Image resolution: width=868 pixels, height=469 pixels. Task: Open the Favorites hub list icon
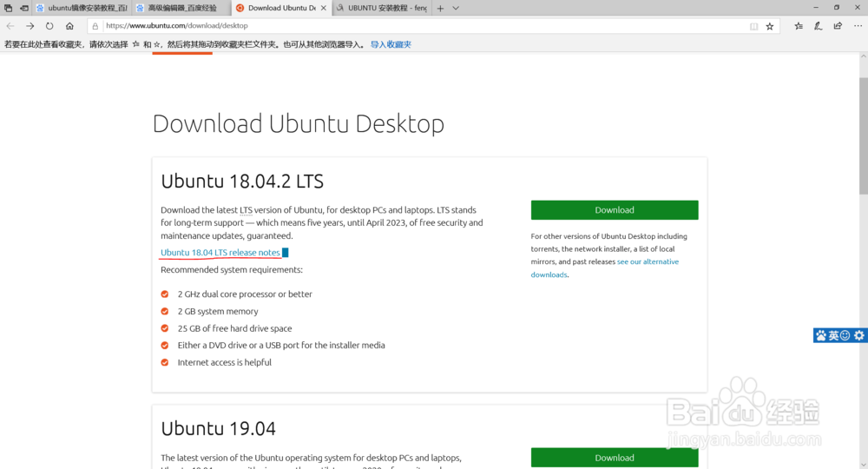[799, 26]
